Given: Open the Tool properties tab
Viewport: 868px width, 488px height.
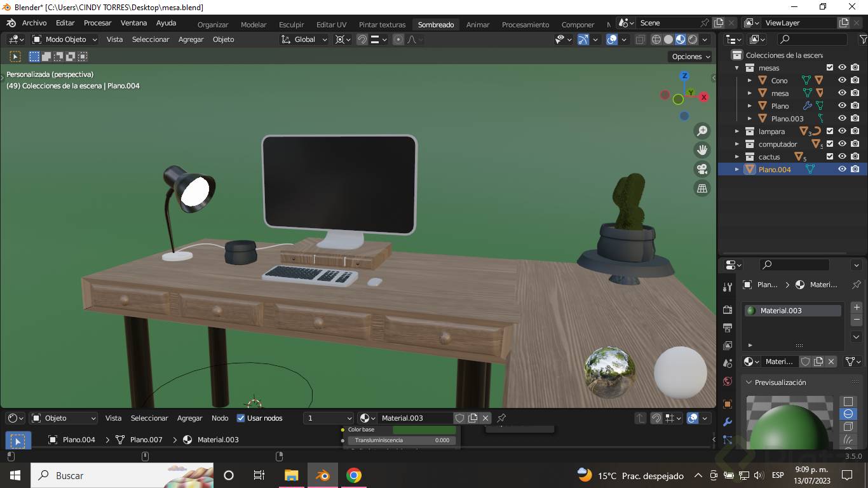Looking at the screenshot, I should [x=728, y=287].
